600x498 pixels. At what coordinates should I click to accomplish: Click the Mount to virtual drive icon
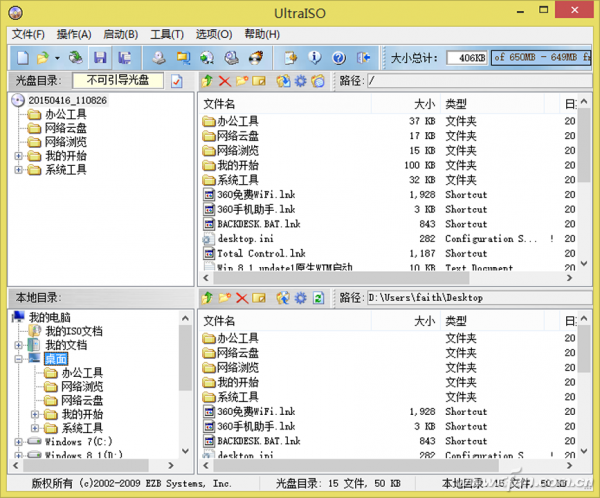coord(231,58)
